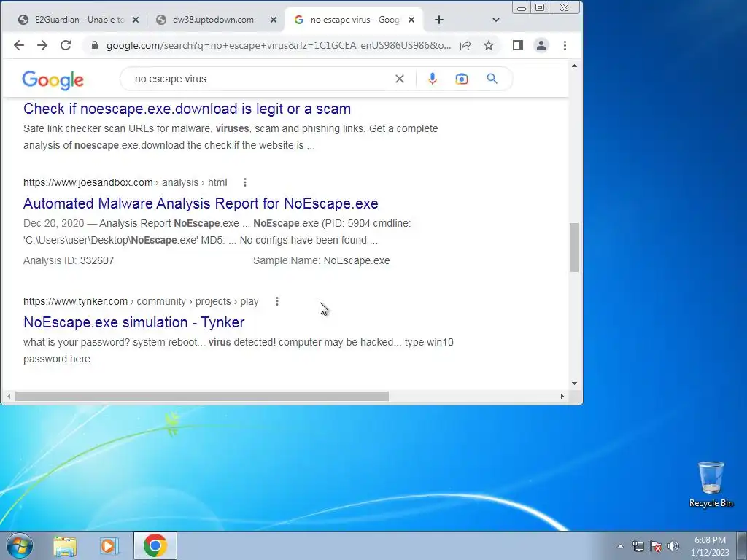View site info via lock icon
This screenshot has height=560, width=747.
pos(94,45)
